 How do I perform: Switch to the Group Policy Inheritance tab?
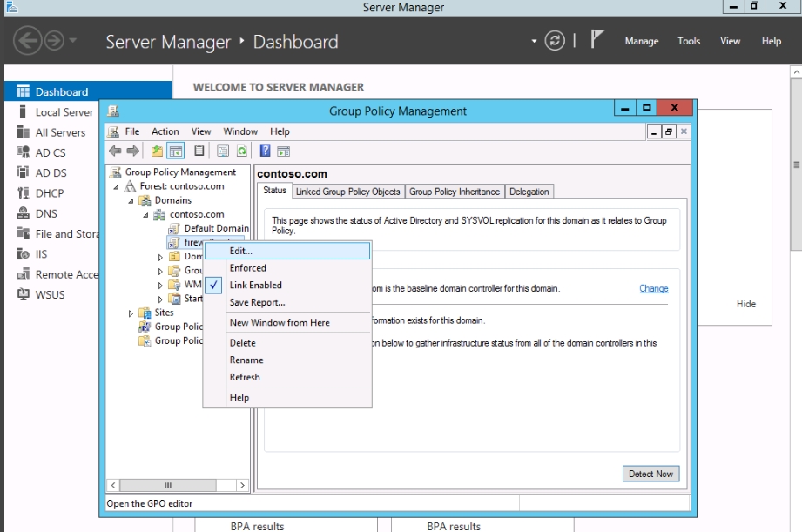pos(455,192)
